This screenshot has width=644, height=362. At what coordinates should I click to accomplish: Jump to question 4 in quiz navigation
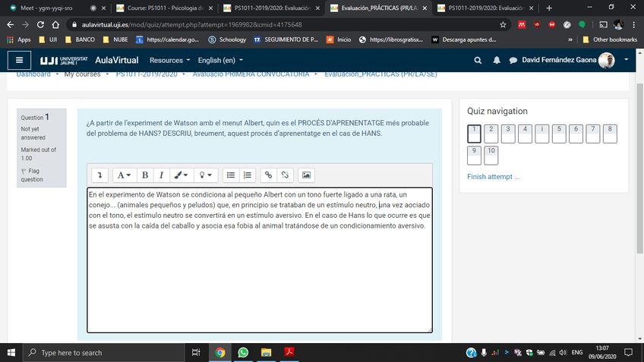click(x=525, y=134)
